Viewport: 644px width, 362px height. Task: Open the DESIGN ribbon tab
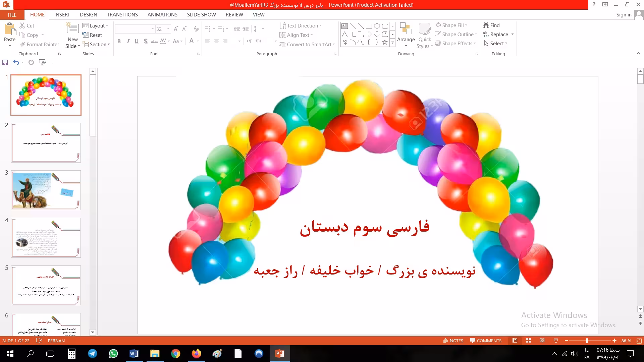point(88,15)
